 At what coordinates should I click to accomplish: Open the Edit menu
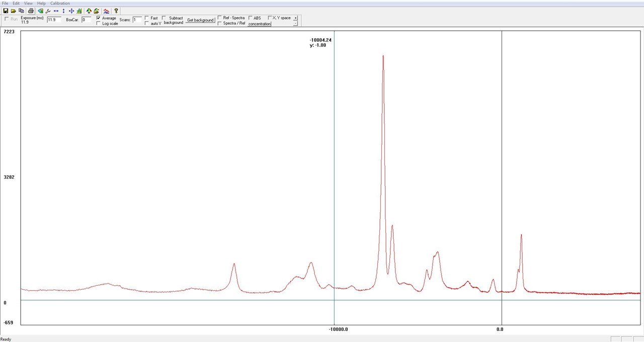pyautogui.click(x=16, y=3)
